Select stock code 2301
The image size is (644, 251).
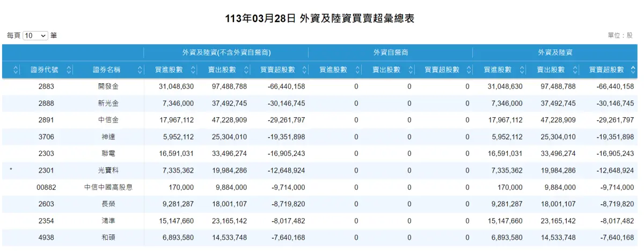click(x=46, y=170)
